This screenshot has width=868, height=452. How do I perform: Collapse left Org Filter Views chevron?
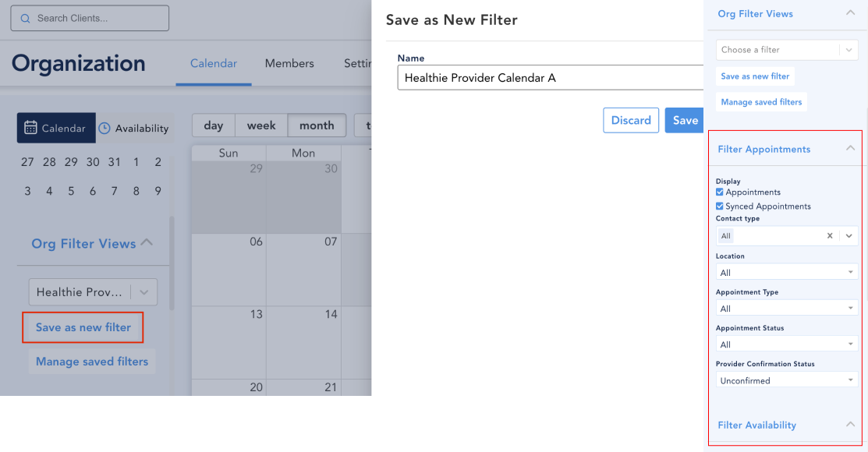147,242
